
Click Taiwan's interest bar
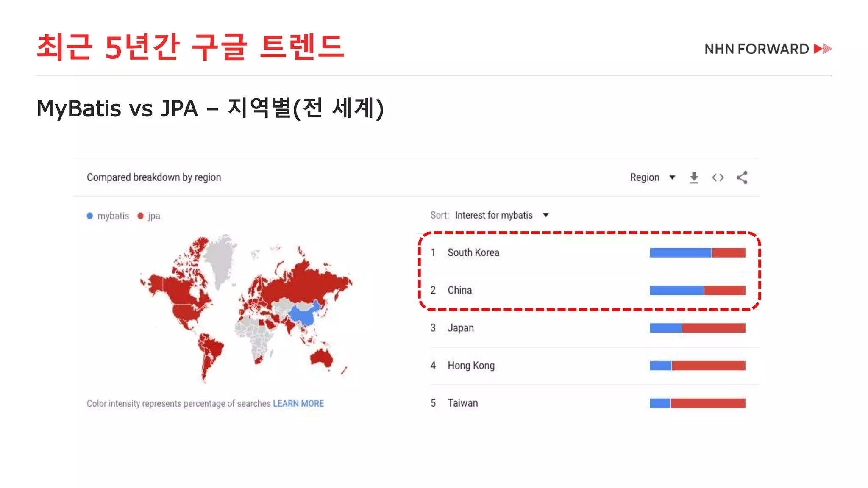(x=698, y=403)
